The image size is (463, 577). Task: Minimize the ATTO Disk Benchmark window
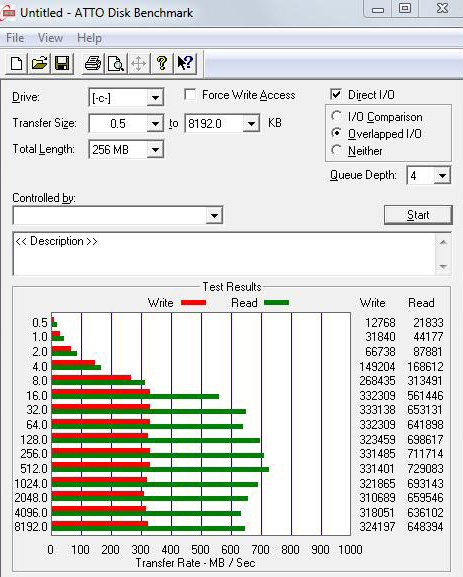click(378, 9)
